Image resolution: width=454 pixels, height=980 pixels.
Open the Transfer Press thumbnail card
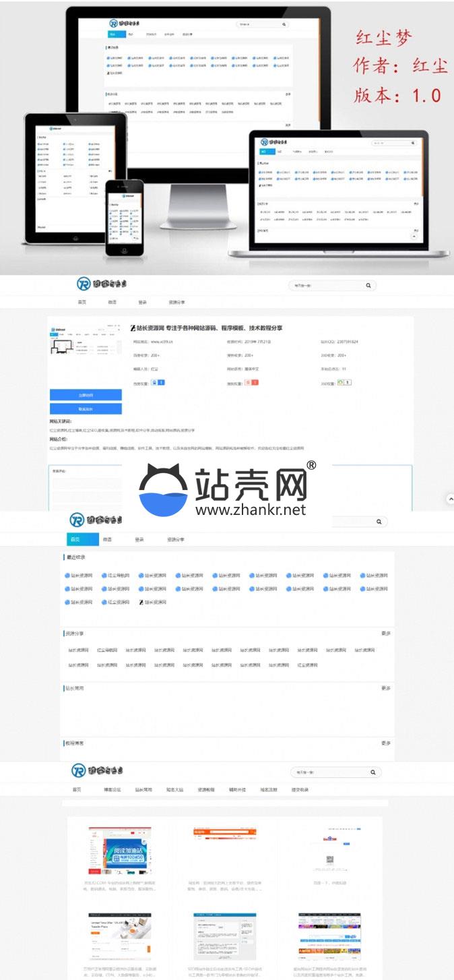pos(120,937)
